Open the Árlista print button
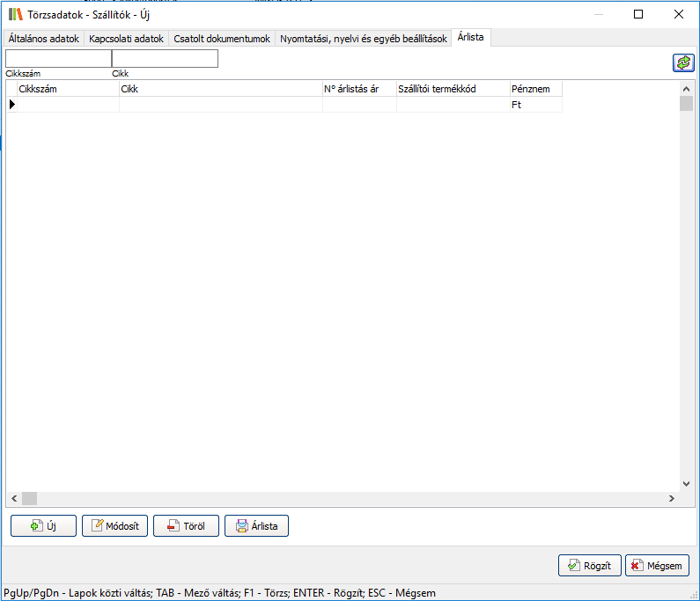 256,526
